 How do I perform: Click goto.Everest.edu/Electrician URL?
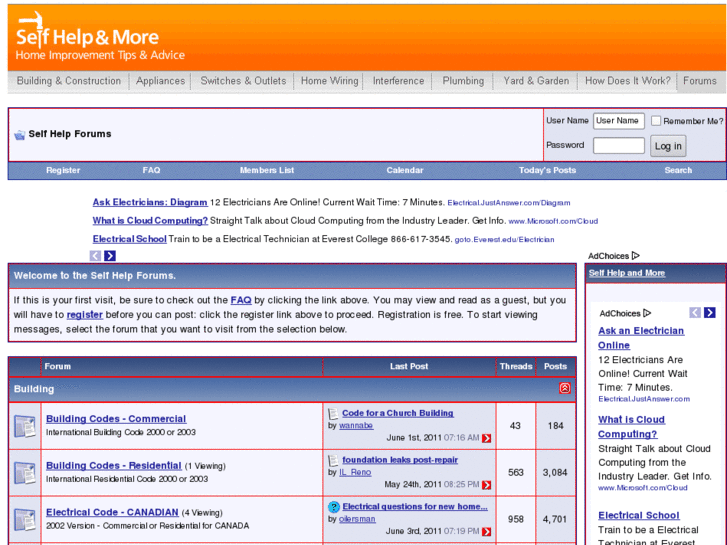point(504,239)
